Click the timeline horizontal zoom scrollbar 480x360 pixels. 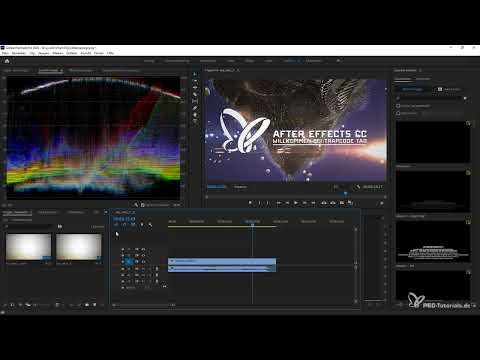click(x=144, y=305)
